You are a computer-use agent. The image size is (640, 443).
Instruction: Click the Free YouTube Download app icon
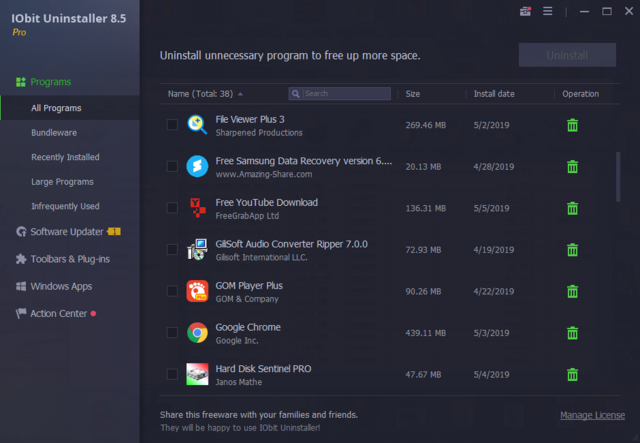(x=198, y=207)
